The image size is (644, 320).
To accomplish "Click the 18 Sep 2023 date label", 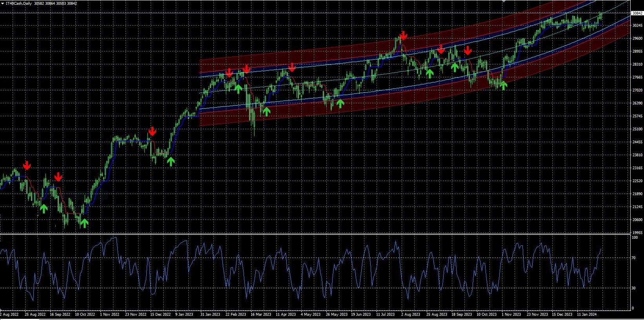I will click(462, 315).
